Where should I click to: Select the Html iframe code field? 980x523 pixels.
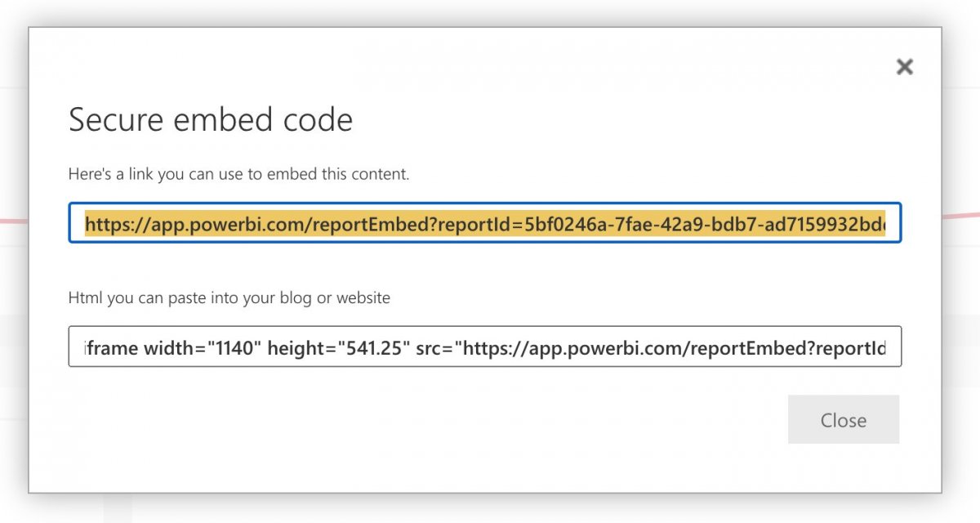485,346
